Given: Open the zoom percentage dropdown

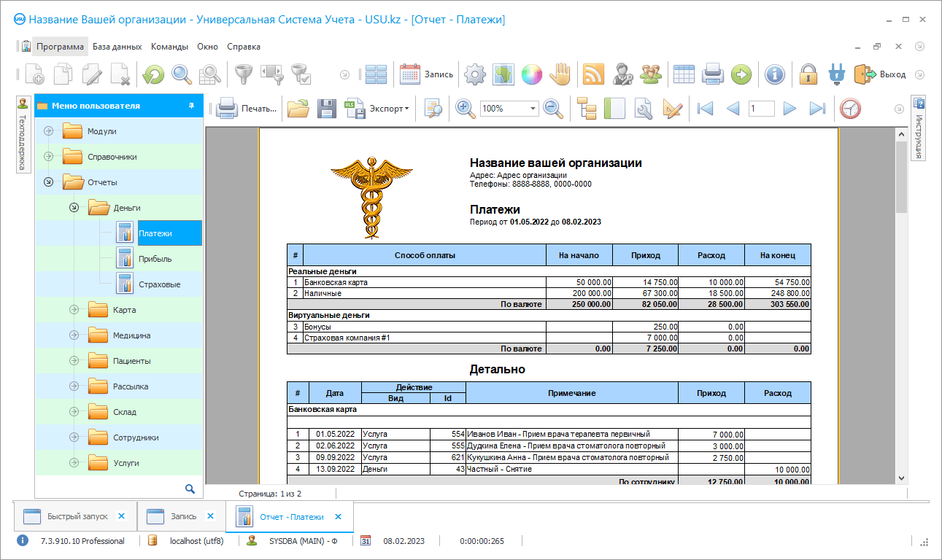Looking at the screenshot, I should [533, 109].
